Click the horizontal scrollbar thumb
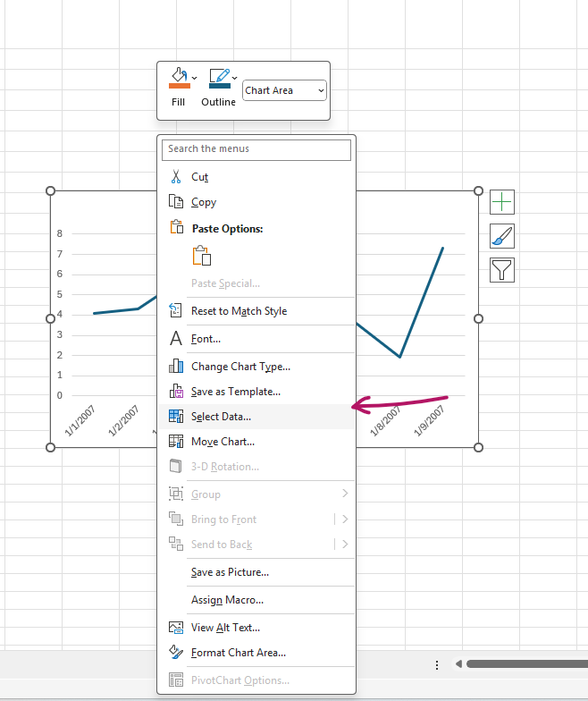Image resolution: width=588 pixels, height=701 pixels. (527, 663)
